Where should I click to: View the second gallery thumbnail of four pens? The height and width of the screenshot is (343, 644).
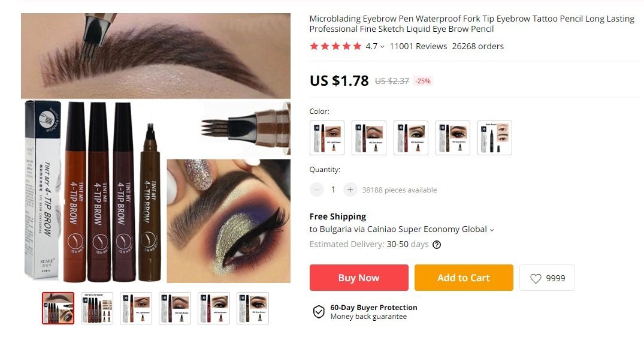tap(97, 308)
